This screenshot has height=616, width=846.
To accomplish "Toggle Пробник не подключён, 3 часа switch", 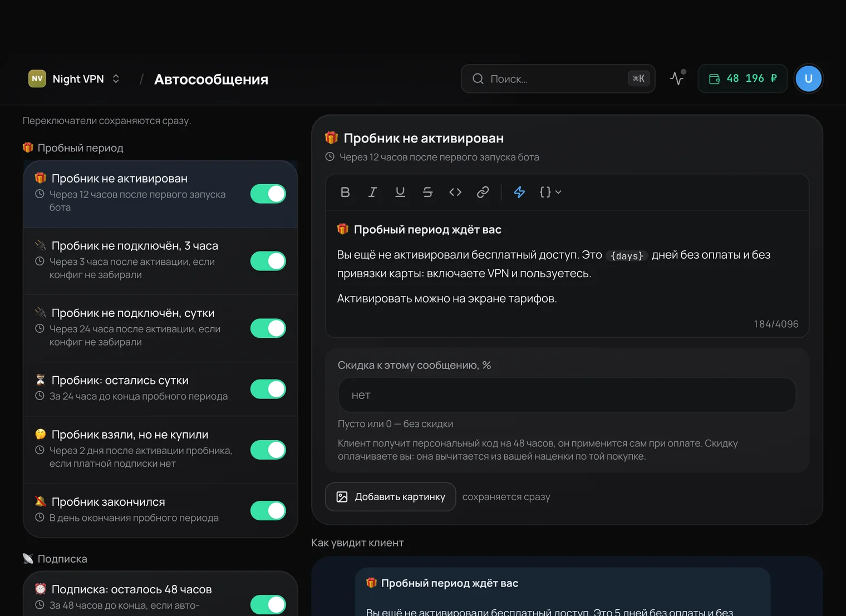I will [x=268, y=261].
